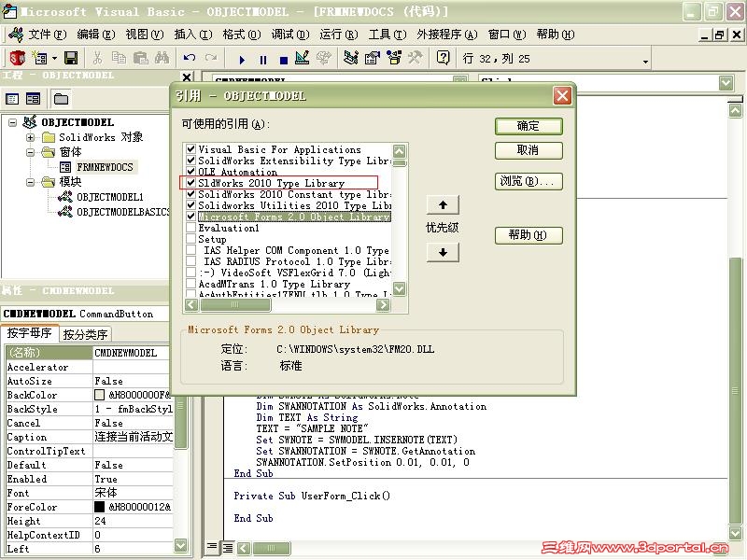Uncheck Microsoft Forms 2.0 Object Library
Viewport: 747px width, 560px height.
point(191,217)
